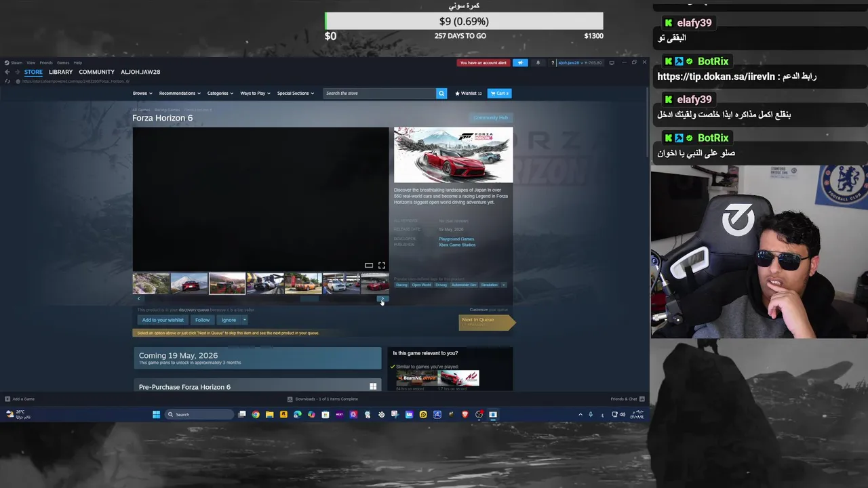Click the Steam search magnifier button
Screen dimensions: 868x488
[441, 94]
